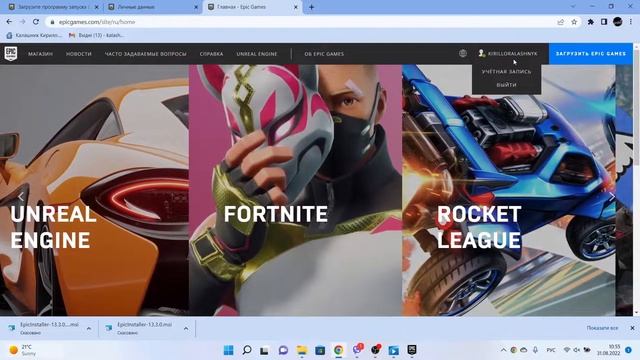The height and width of the screenshot is (360, 640).
Task: Close the Главная - Epic Games tab
Action: pyautogui.click(x=296, y=7)
